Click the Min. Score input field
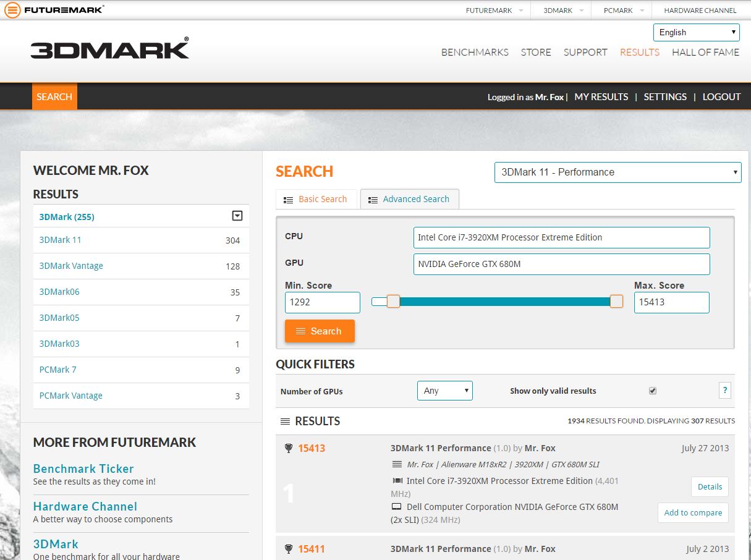 tap(322, 302)
